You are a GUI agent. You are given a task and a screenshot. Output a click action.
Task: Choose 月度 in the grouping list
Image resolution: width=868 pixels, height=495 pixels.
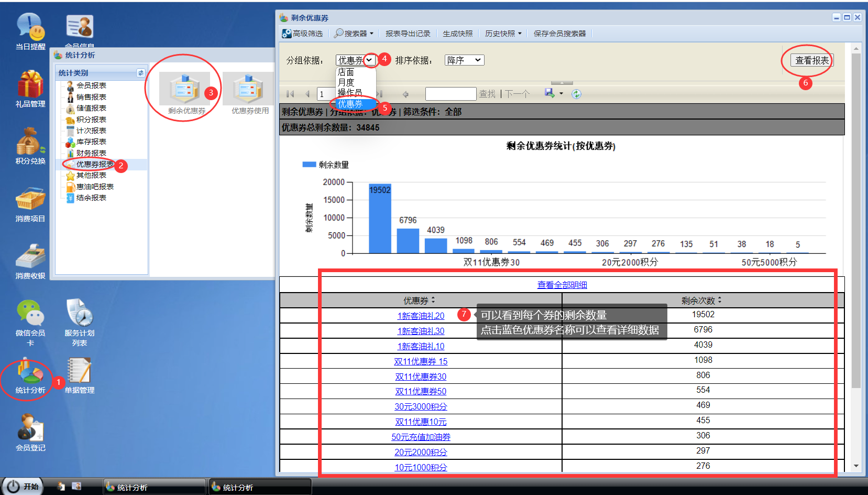click(x=356, y=82)
